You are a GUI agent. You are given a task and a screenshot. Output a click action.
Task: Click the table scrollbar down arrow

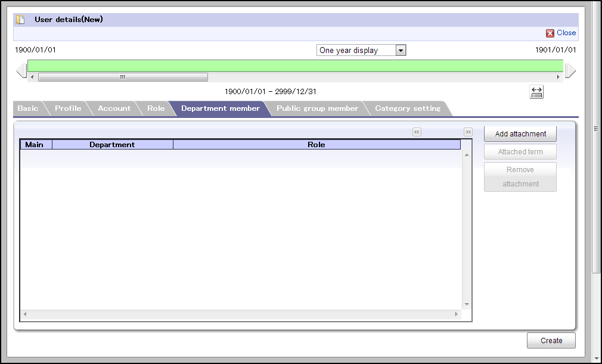[x=467, y=304]
